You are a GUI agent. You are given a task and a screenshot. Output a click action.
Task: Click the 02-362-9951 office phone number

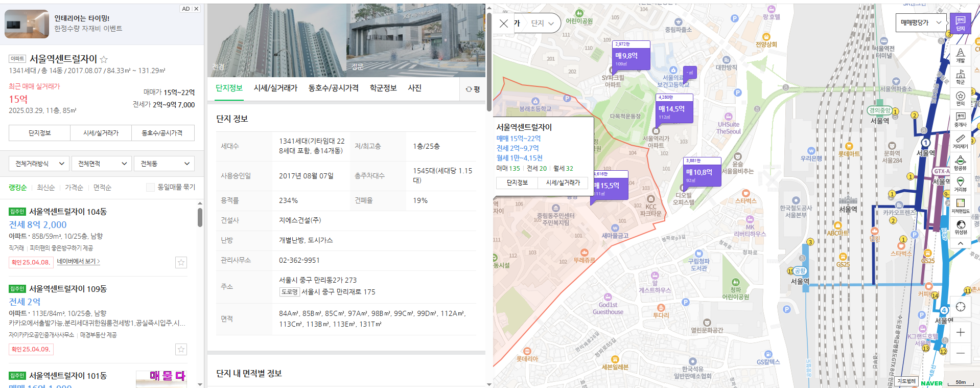(299, 260)
